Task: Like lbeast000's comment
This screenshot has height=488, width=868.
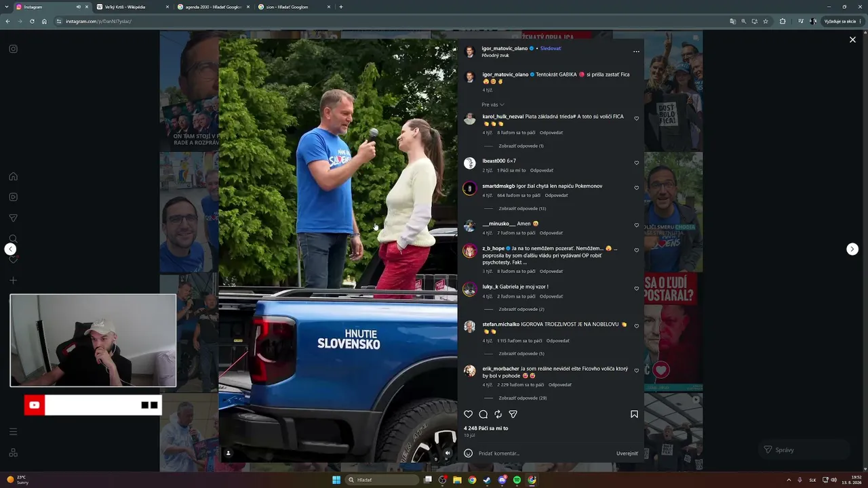Action: coord(636,163)
